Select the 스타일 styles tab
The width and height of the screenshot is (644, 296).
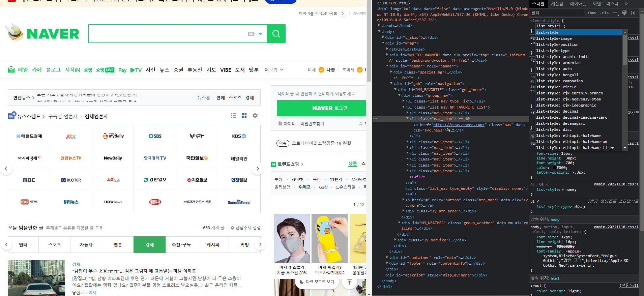click(x=538, y=4)
